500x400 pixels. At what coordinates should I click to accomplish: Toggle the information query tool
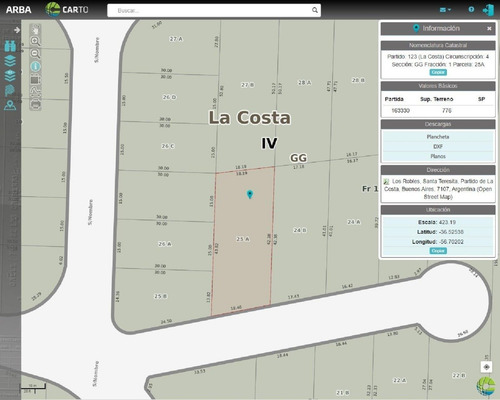[x=35, y=66]
